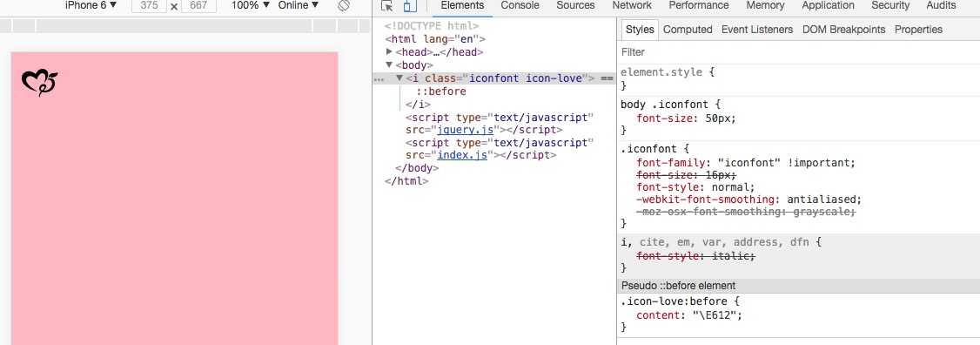Click the element.style rule header

coord(668,72)
